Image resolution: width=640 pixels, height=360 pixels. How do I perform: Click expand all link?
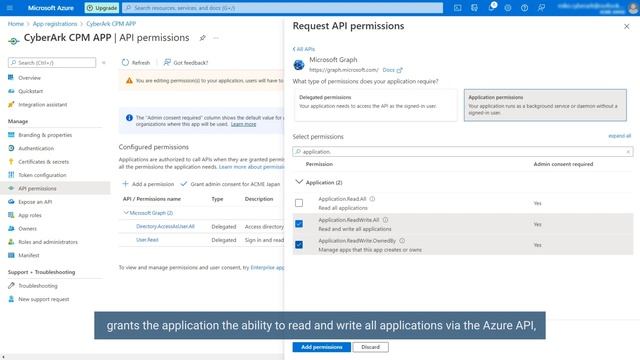point(619,136)
